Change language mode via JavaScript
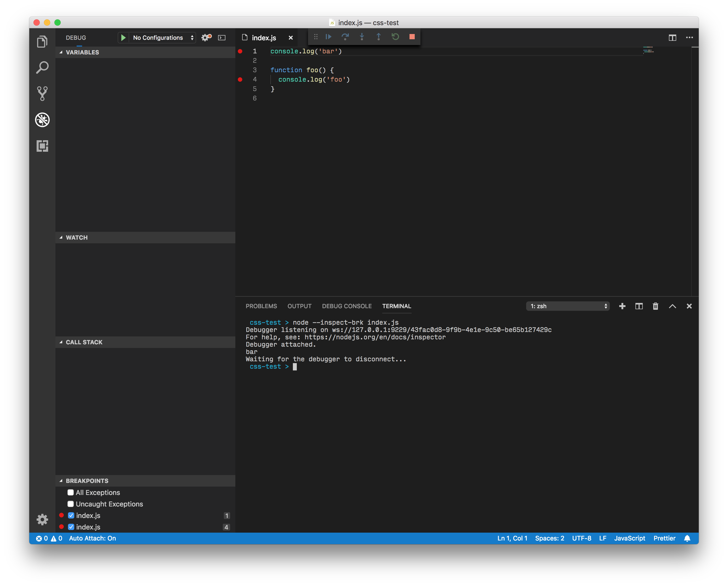 click(629, 538)
